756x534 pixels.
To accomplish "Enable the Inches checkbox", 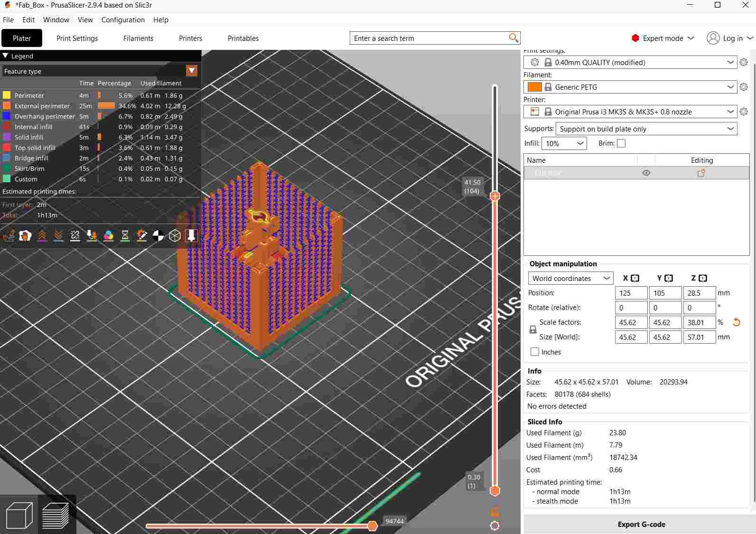I will point(535,352).
